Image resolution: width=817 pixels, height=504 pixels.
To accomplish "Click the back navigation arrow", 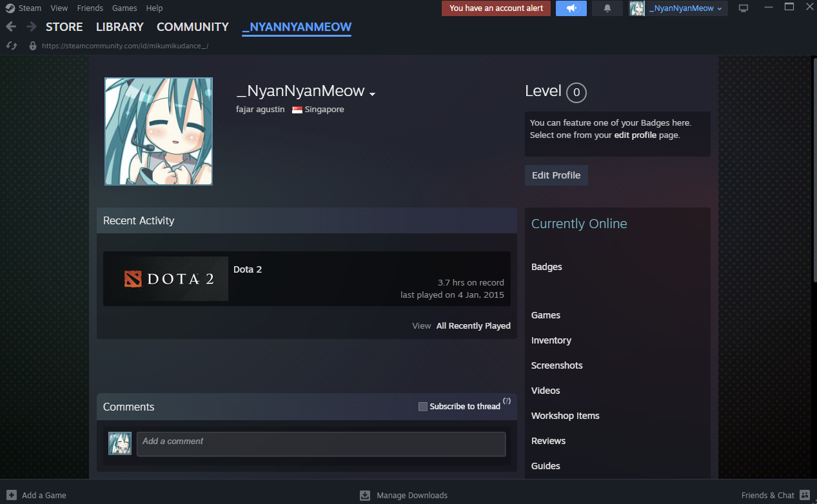I will coord(11,27).
